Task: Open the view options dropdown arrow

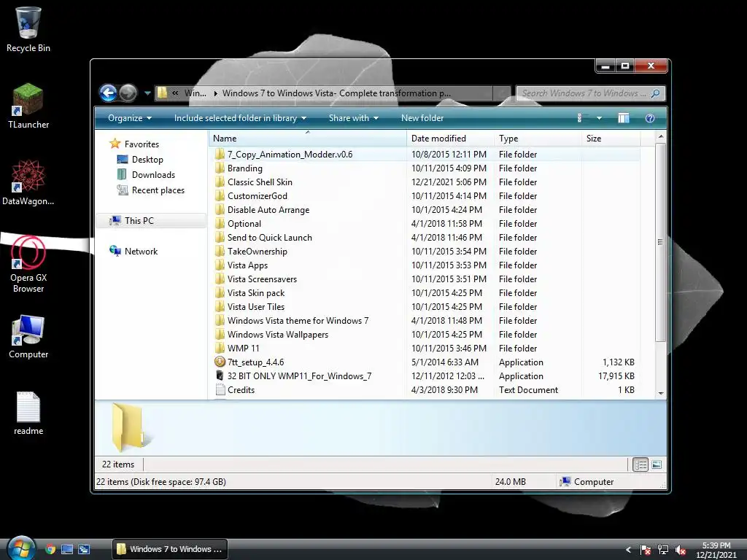Action: pyautogui.click(x=600, y=118)
